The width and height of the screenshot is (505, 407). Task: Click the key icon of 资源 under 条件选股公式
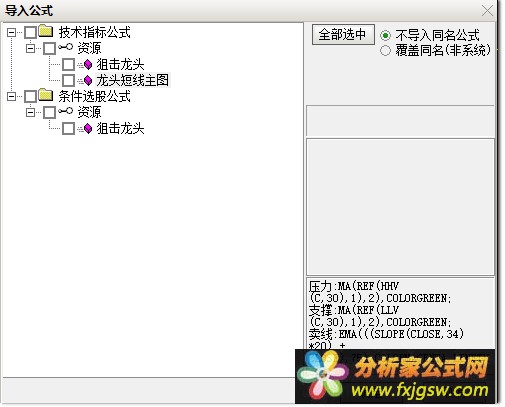[65, 111]
